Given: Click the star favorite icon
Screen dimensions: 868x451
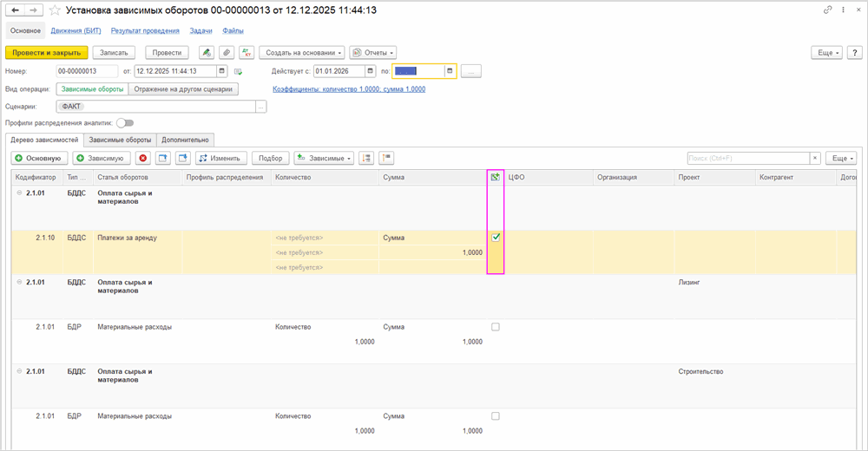Looking at the screenshot, I should 55,10.
